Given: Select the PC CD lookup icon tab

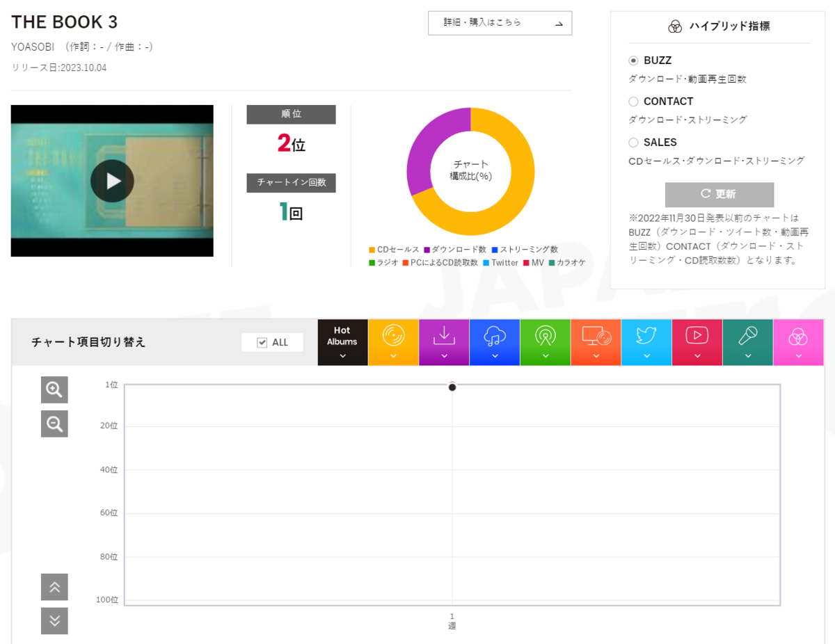Looking at the screenshot, I should [x=596, y=342].
